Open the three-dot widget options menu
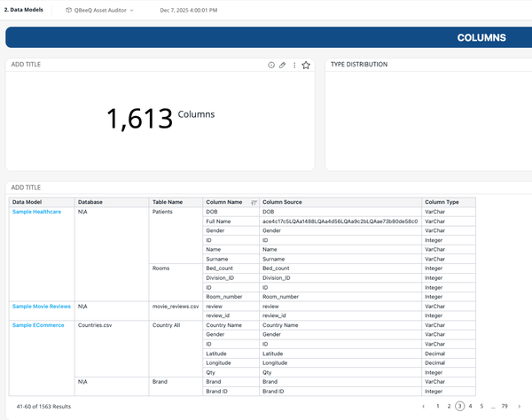The image size is (532, 420). (294, 65)
